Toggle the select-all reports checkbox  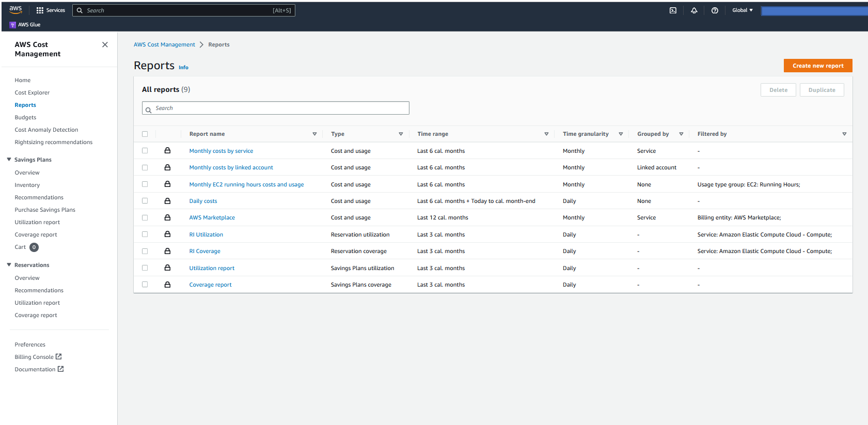point(145,134)
